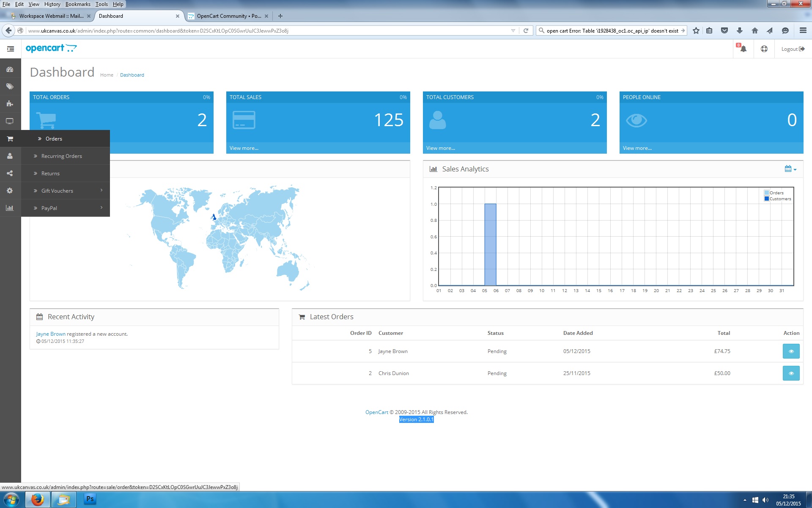Open the Firefox hamburger menu
The image size is (812, 508).
coord(803,30)
